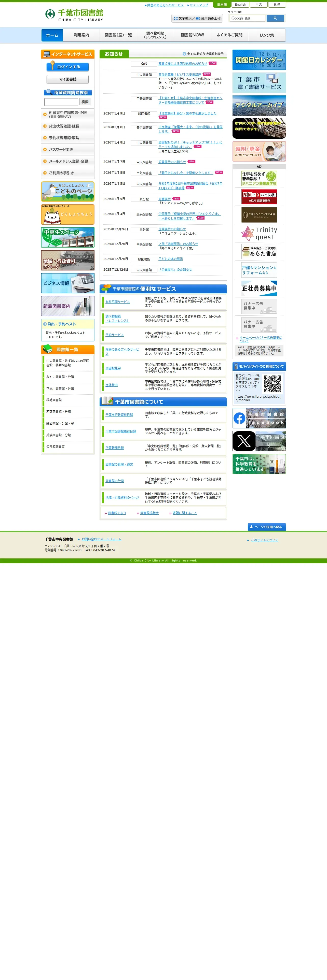Select the よくあるご質問 navigation tab
This screenshot has width=327, height=980.
[229, 35]
